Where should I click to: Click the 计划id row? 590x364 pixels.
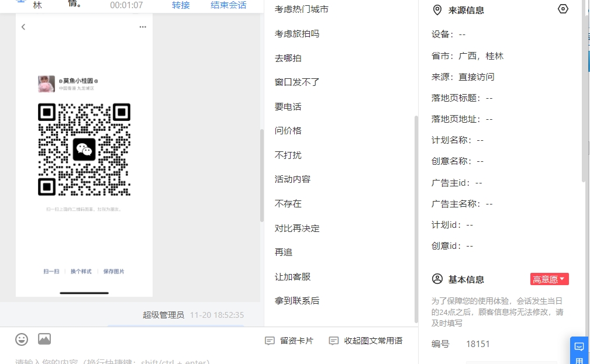click(452, 225)
